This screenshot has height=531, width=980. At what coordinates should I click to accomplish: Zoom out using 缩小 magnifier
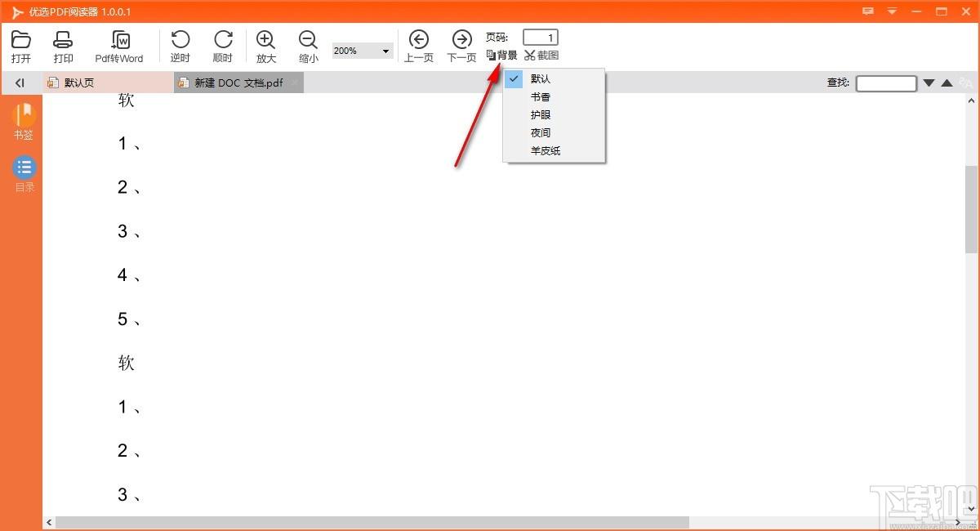coord(309,47)
